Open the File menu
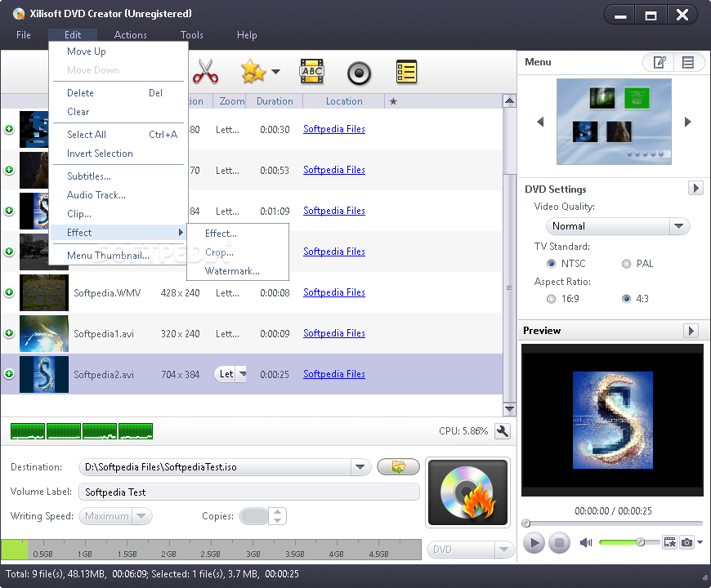This screenshot has width=711, height=588. click(x=24, y=35)
